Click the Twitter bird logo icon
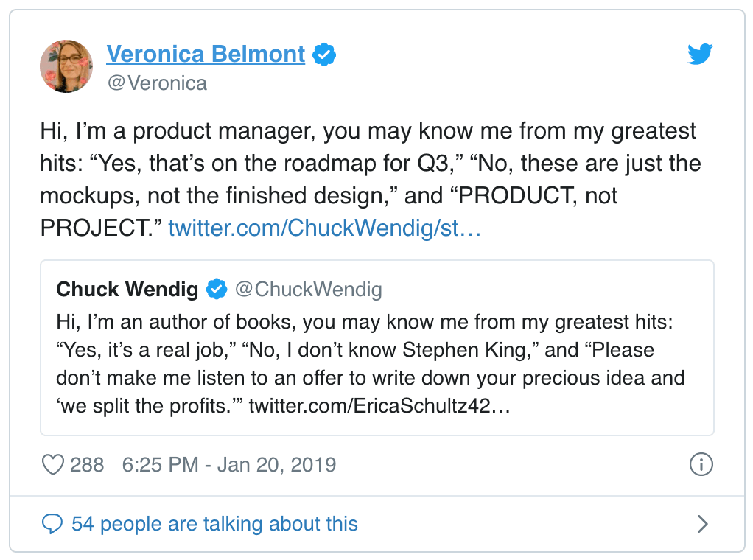Image resolution: width=753 pixels, height=560 pixels. 700,54
